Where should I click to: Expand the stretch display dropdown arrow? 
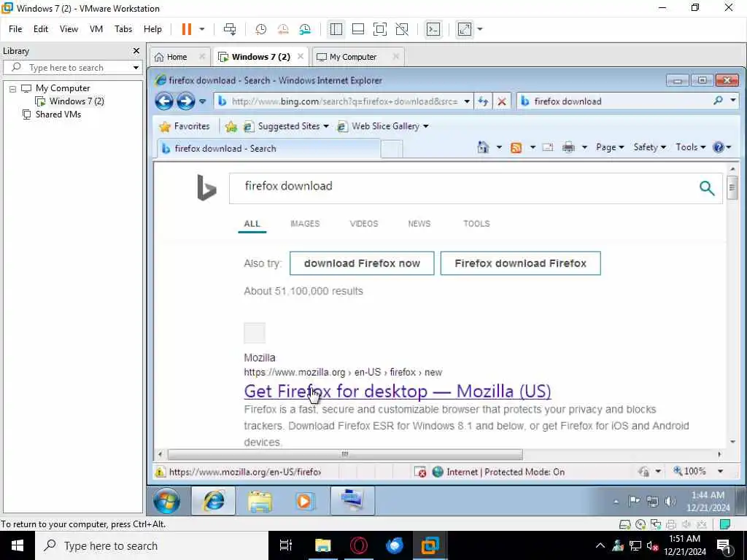480,29
